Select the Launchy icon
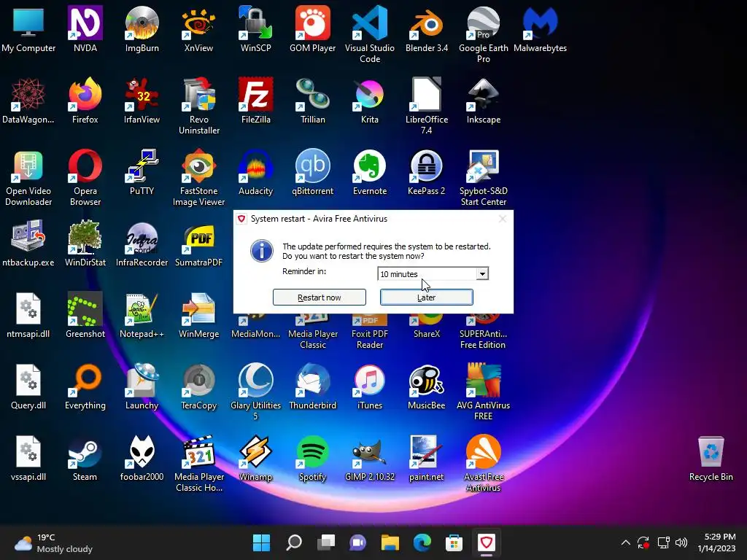747x560 pixels. [x=142, y=386]
